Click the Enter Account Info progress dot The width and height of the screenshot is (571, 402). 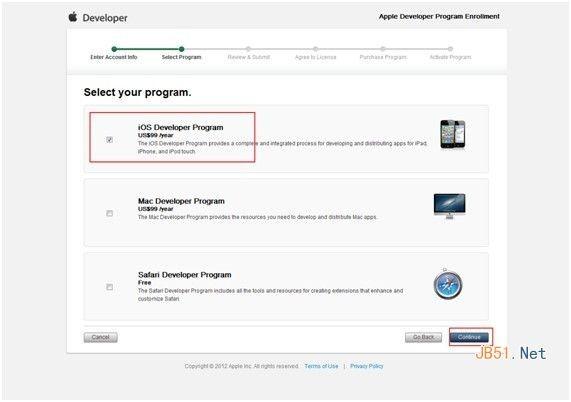point(114,49)
